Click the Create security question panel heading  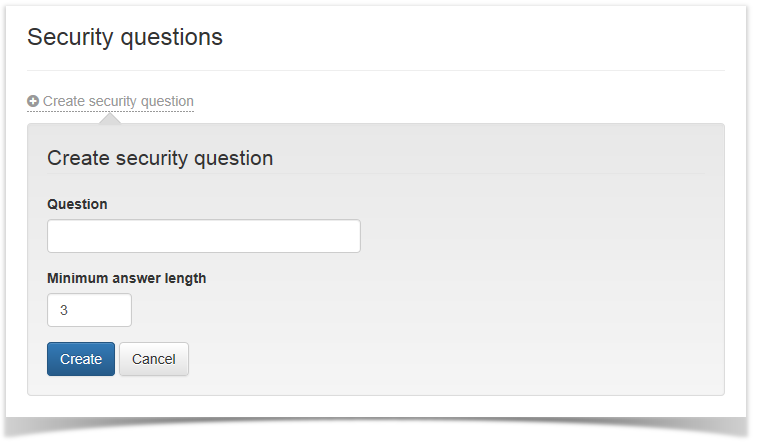(x=160, y=158)
